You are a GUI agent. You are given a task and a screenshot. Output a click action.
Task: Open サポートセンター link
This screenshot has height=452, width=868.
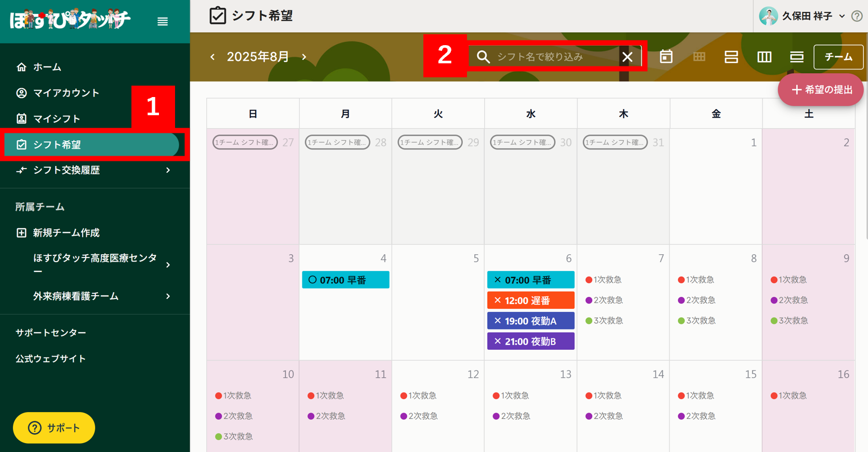click(51, 333)
